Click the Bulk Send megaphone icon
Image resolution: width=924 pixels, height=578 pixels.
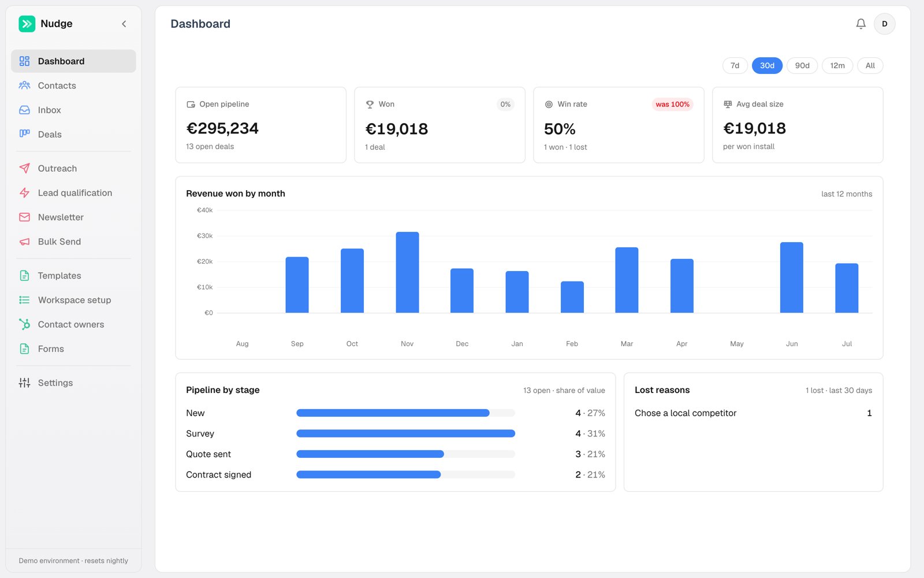(24, 242)
